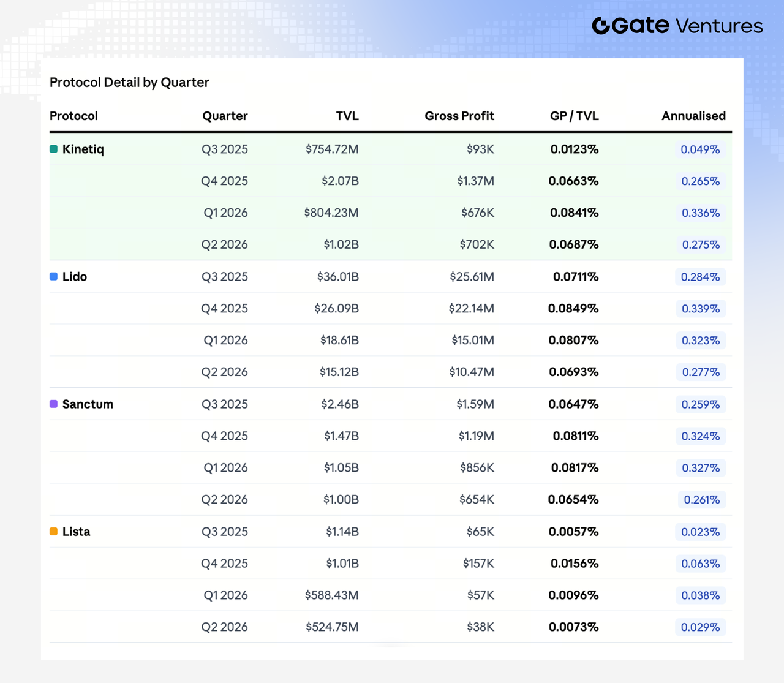Select the Kinetiq protocol name
Screen dimensions: 784x683
coord(83,149)
